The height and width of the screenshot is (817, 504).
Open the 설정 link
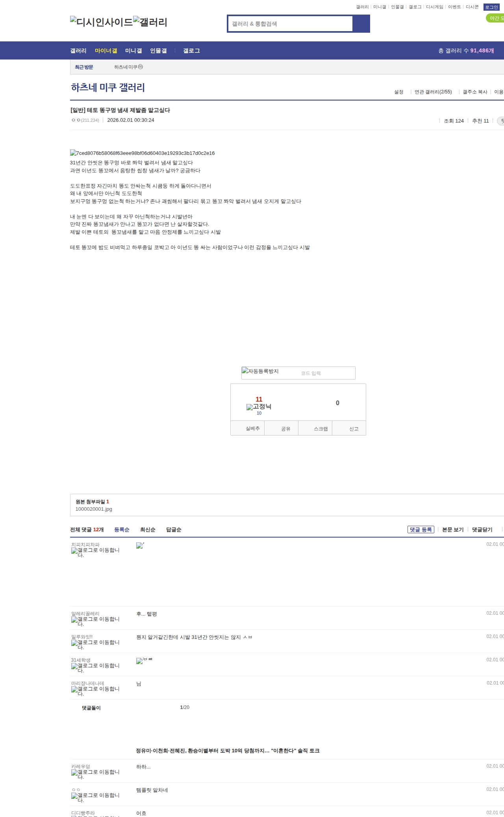(399, 92)
